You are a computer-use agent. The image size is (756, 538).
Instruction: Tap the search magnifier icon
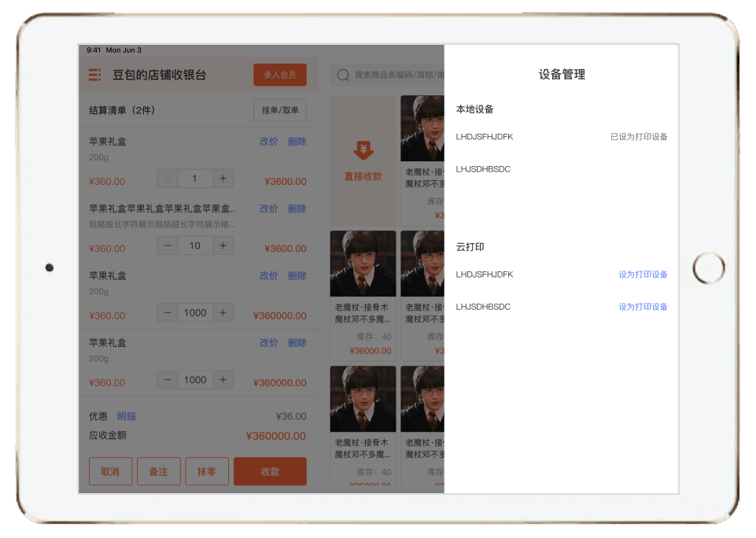343,76
